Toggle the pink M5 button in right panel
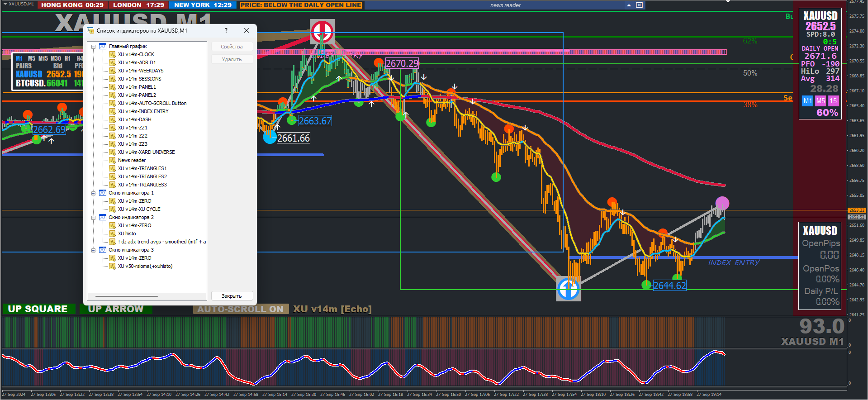 (821, 101)
